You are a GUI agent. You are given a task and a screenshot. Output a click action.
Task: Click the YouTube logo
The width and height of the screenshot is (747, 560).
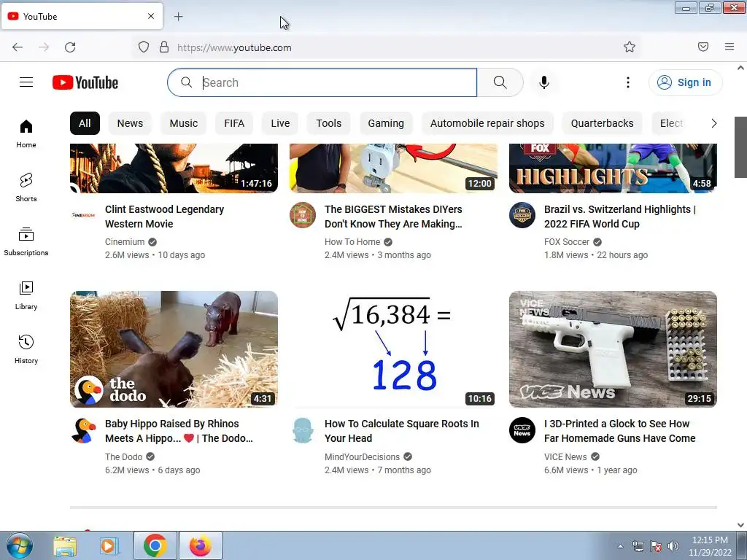pos(85,82)
